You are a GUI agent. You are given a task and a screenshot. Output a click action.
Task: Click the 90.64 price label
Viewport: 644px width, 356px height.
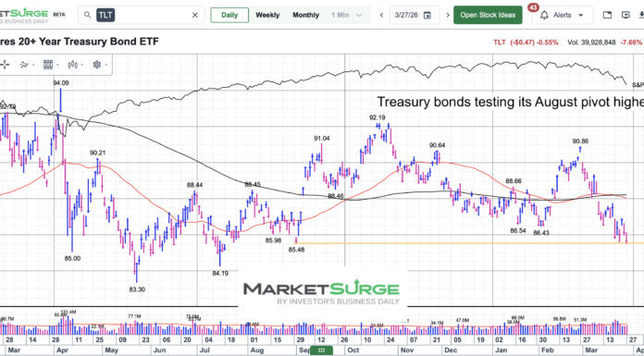point(438,145)
